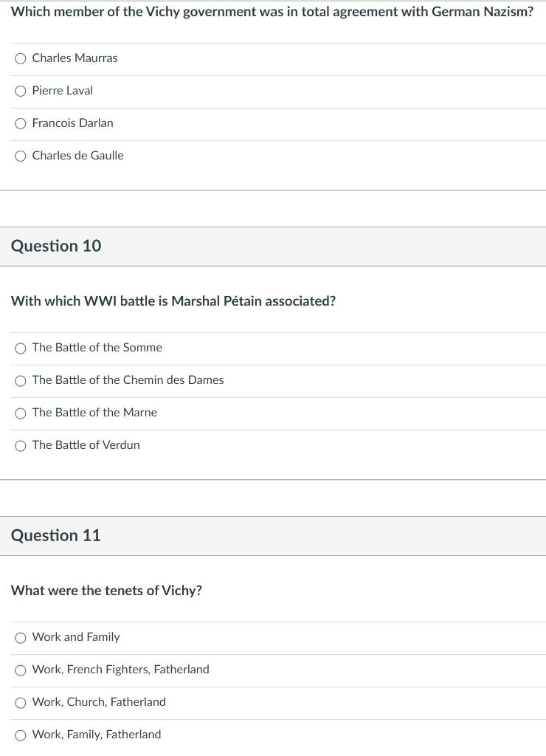Screen dimensions: 546x756
Task: Click the Vichy government question text
Action: click(x=273, y=12)
